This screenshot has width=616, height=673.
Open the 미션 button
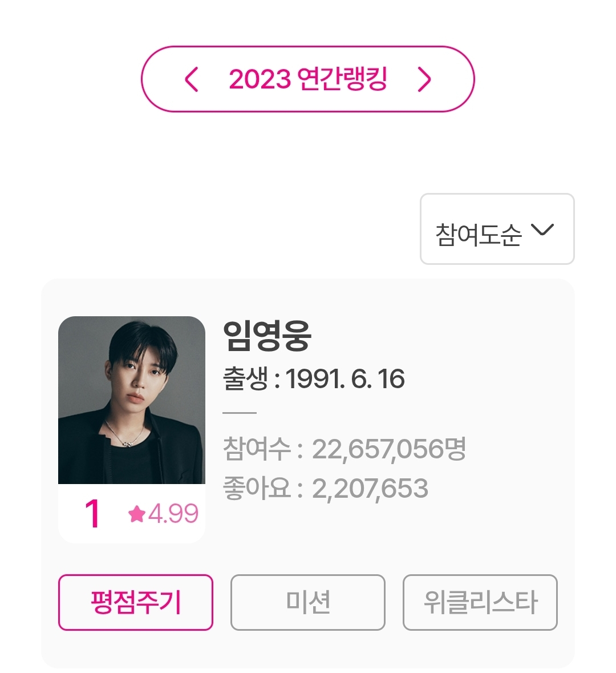[308, 602]
